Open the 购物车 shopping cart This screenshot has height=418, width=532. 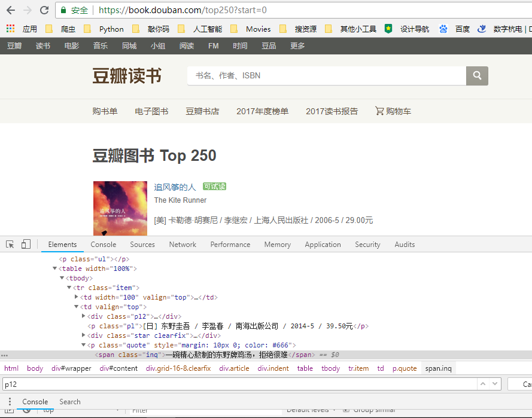coord(393,111)
